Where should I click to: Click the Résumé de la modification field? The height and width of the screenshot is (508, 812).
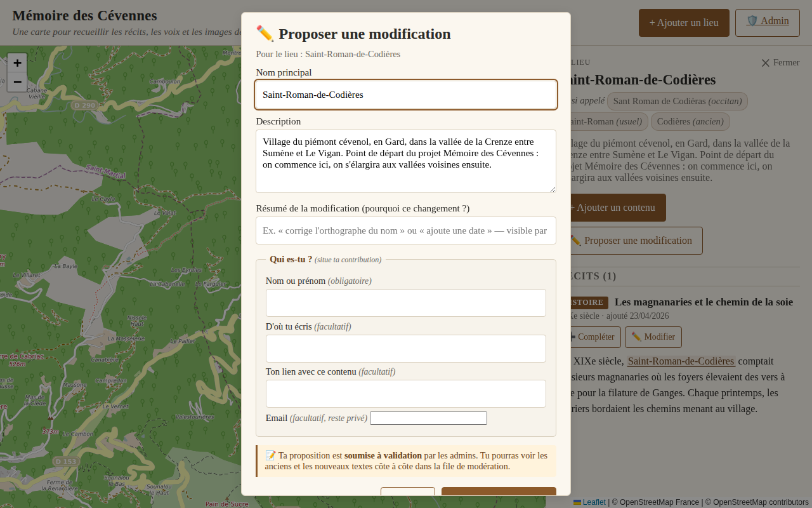point(405,230)
